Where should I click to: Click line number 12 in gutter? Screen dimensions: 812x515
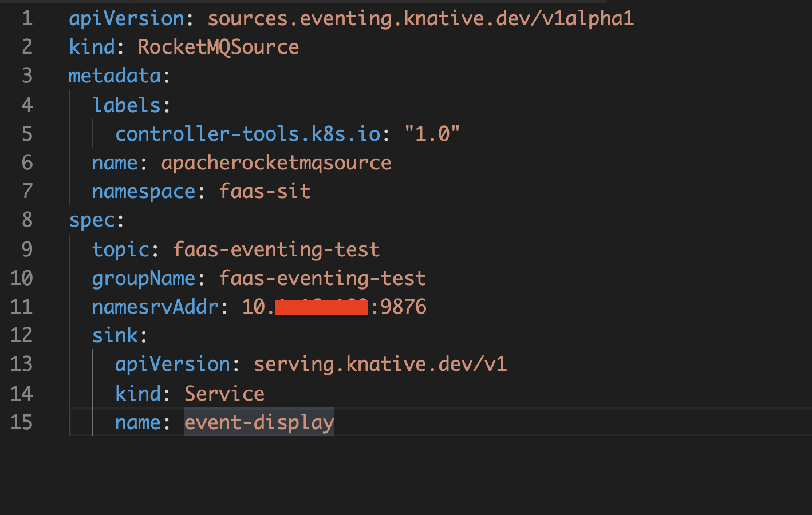21,336
